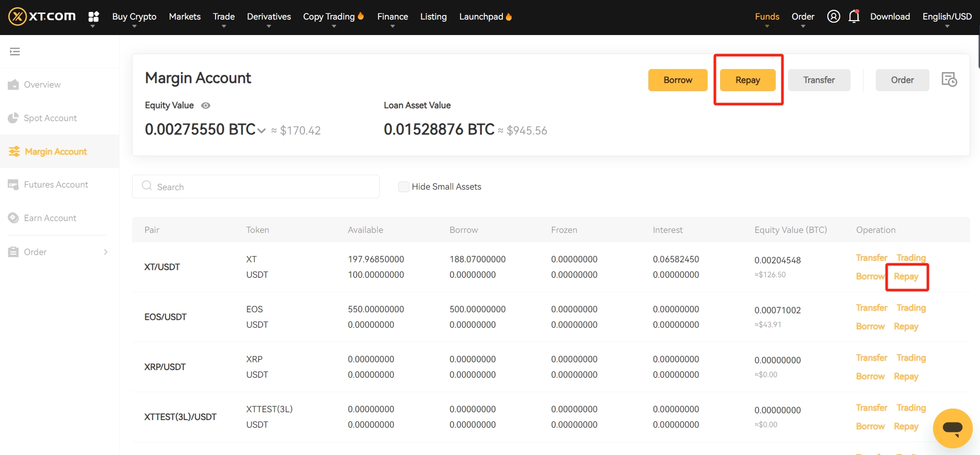
Task: Click the gray Order button in Margin Account
Action: coord(903,80)
